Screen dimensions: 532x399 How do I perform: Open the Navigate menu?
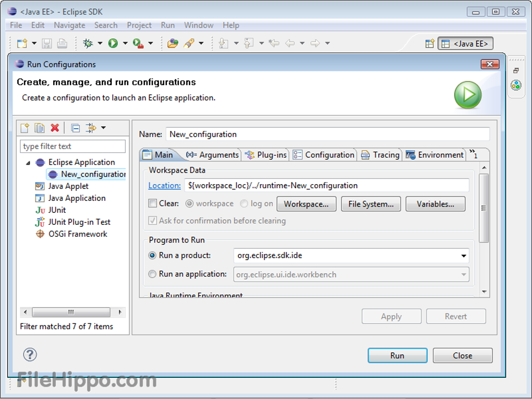[x=69, y=25]
